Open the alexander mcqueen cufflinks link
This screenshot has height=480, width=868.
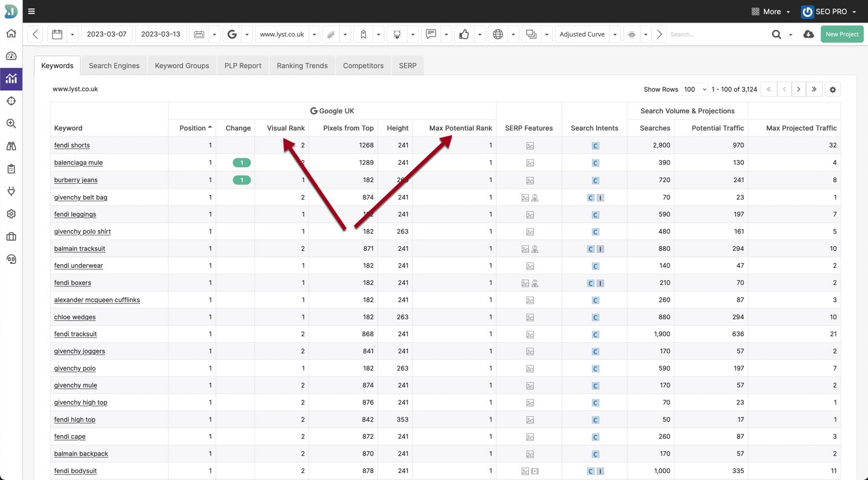tap(97, 300)
